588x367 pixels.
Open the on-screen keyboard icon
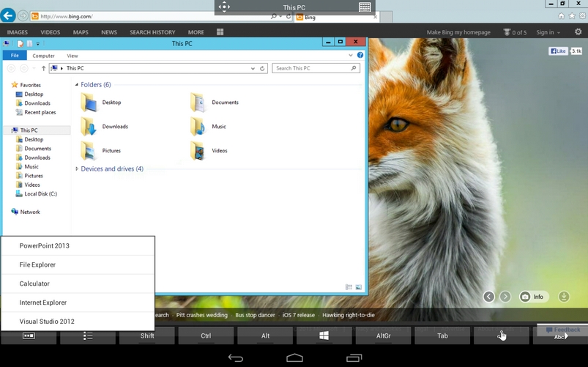tap(365, 7)
